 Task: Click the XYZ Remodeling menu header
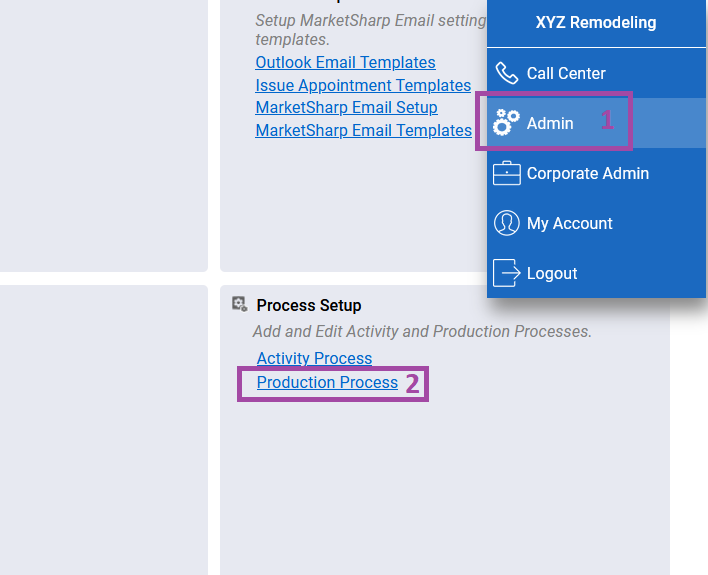[x=596, y=23]
